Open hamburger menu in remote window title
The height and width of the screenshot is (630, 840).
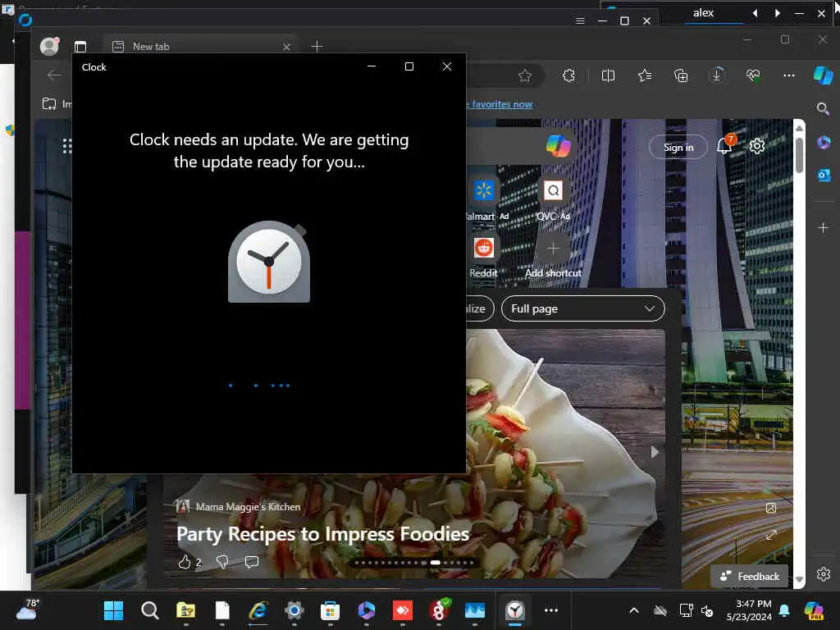pyautogui.click(x=580, y=21)
